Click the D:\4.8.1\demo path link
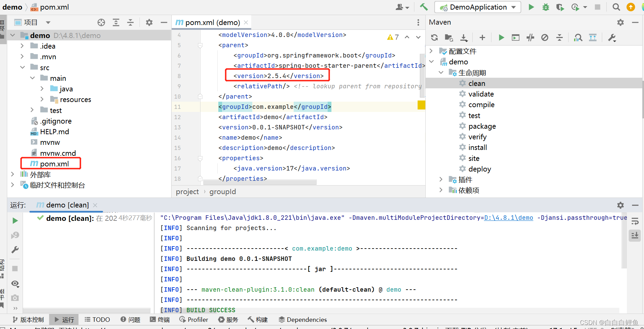The width and height of the screenshot is (644, 329). [x=509, y=218]
